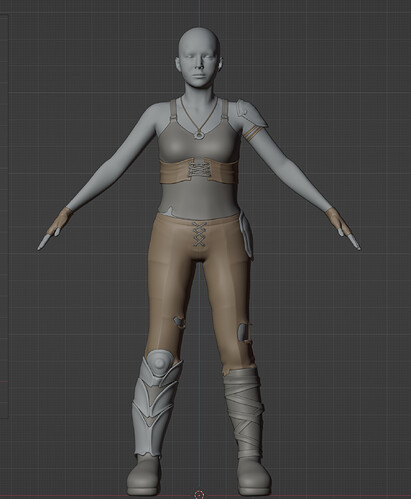The image size is (411, 499).
Task: Click the cross lacing on the pants front
Action: pyautogui.click(x=199, y=234)
